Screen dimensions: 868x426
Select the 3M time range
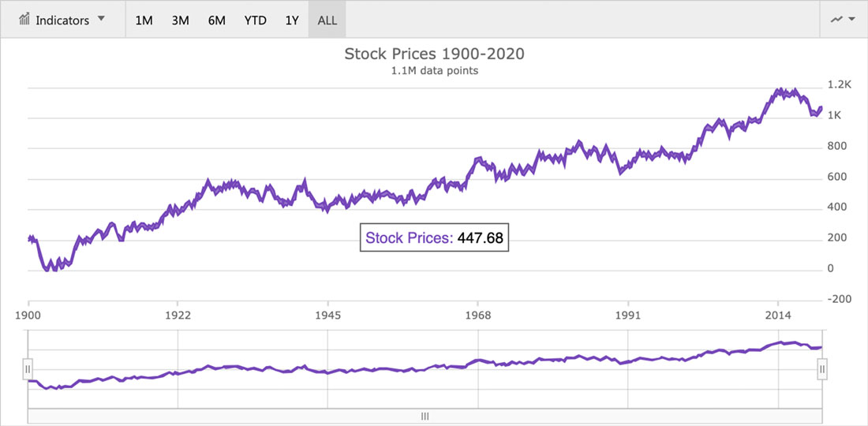181,21
